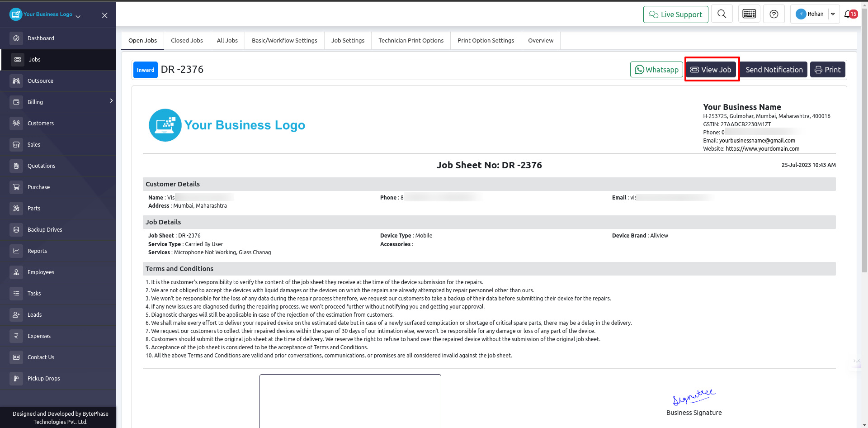Click the Reports chart icon
The height and width of the screenshot is (428, 868).
point(16,251)
